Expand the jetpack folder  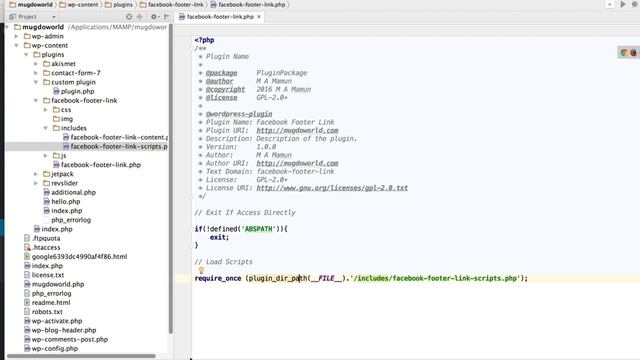point(36,174)
